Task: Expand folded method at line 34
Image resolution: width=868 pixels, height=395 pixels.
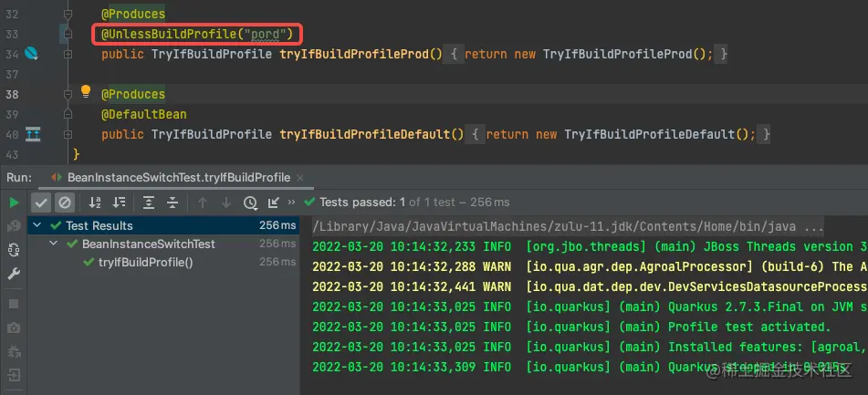Action: click(68, 54)
